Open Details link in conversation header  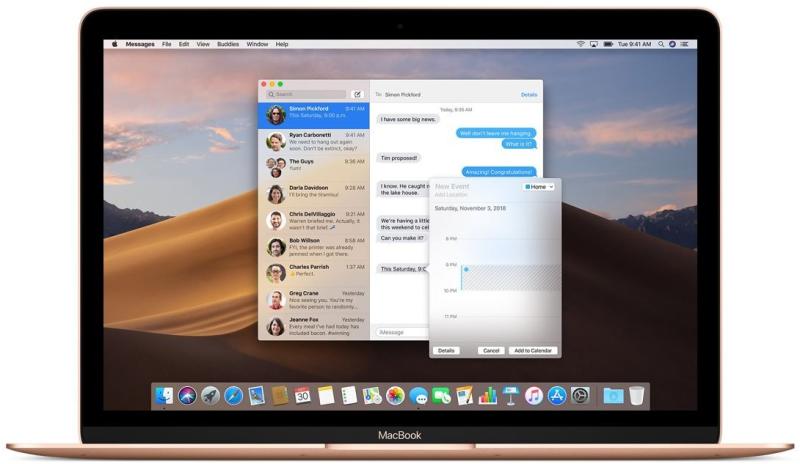[x=529, y=95]
